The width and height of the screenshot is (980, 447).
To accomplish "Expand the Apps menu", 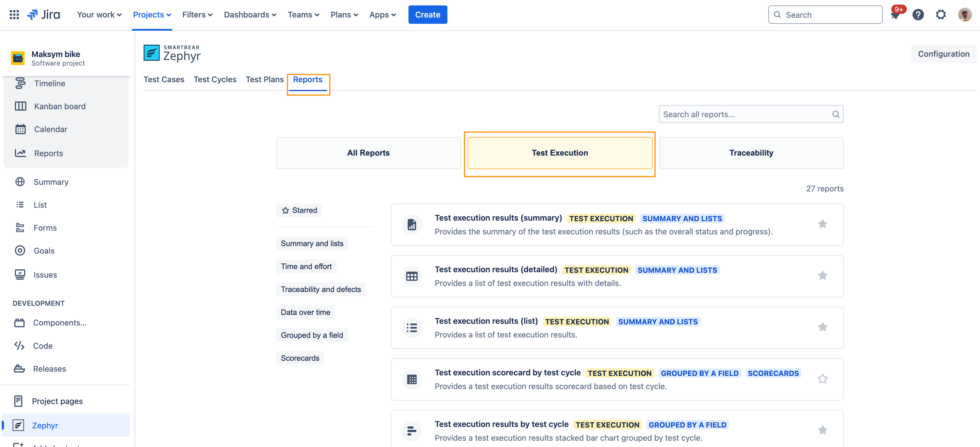I will [382, 15].
